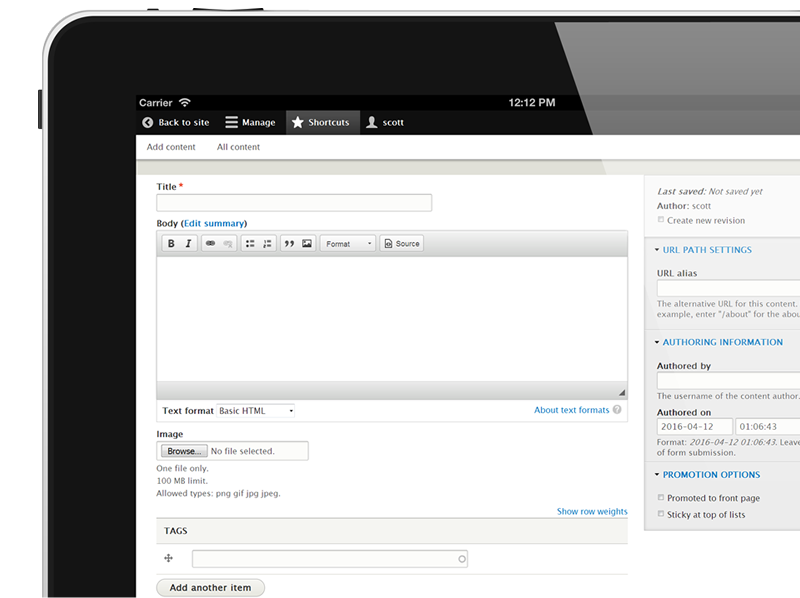Focus the URL alias field
This screenshot has width=800, height=598.
[x=729, y=288]
